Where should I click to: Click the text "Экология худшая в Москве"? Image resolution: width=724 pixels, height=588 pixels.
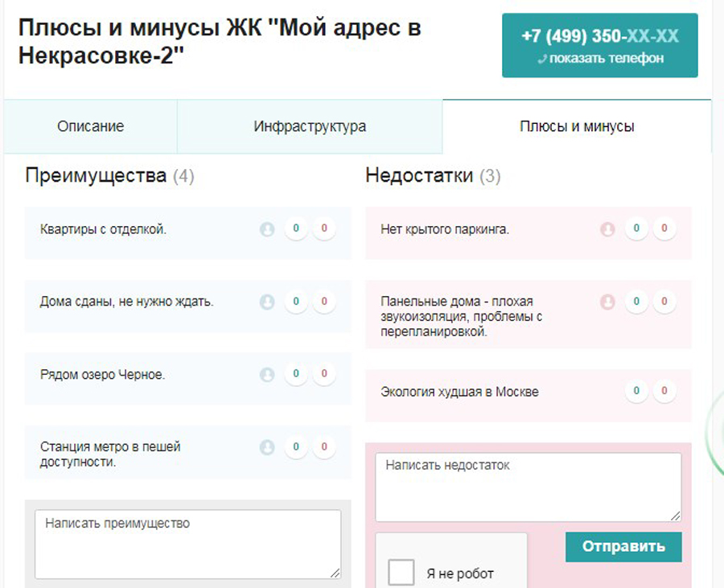pyautogui.click(x=459, y=392)
